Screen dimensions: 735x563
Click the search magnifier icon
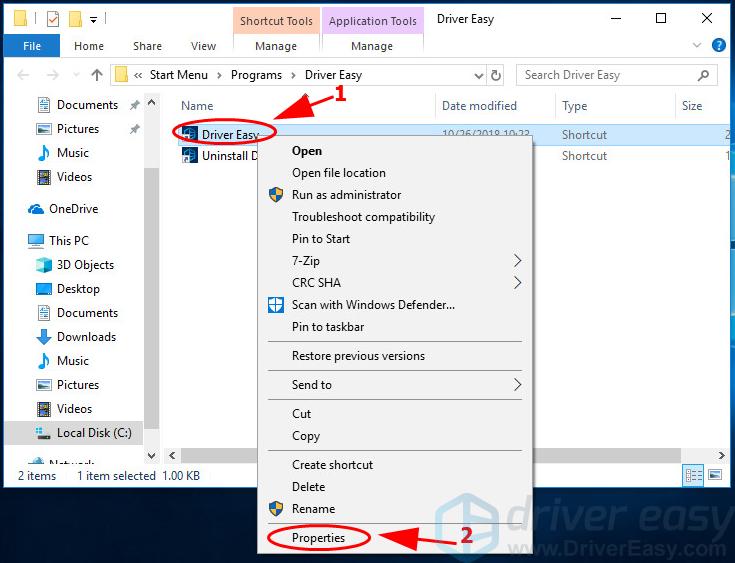coord(704,75)
